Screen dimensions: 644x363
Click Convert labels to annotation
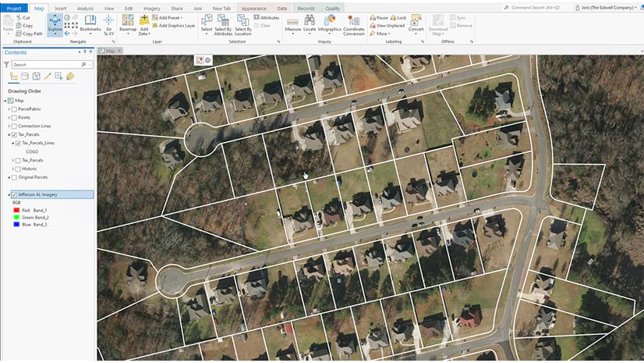pos(416,23)
